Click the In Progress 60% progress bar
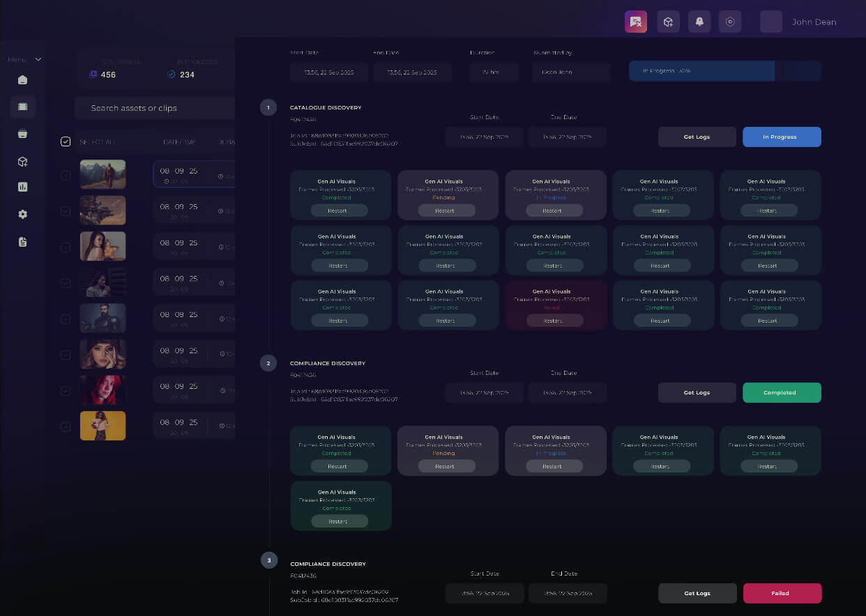The width and height of the screenshot is (866, 616). [725, 71]
